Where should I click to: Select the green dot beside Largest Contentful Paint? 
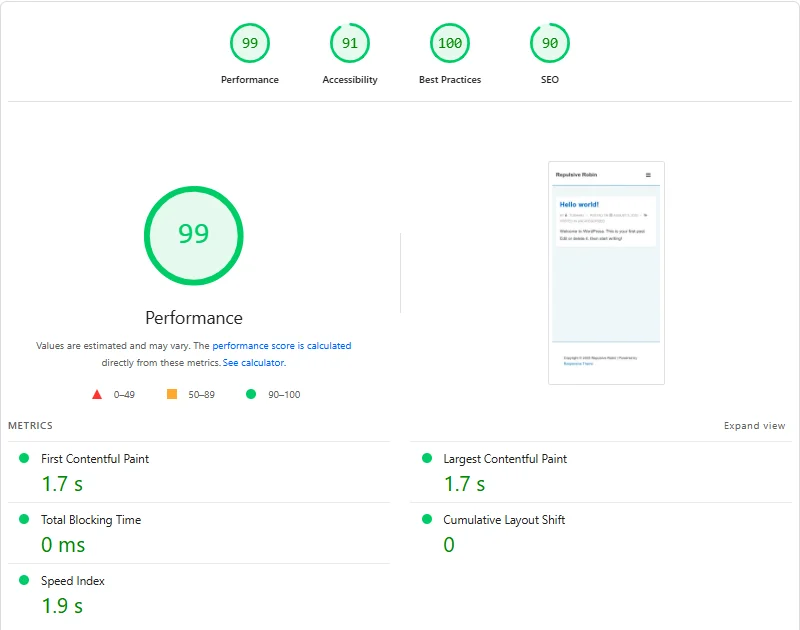[x=429, y=458]
